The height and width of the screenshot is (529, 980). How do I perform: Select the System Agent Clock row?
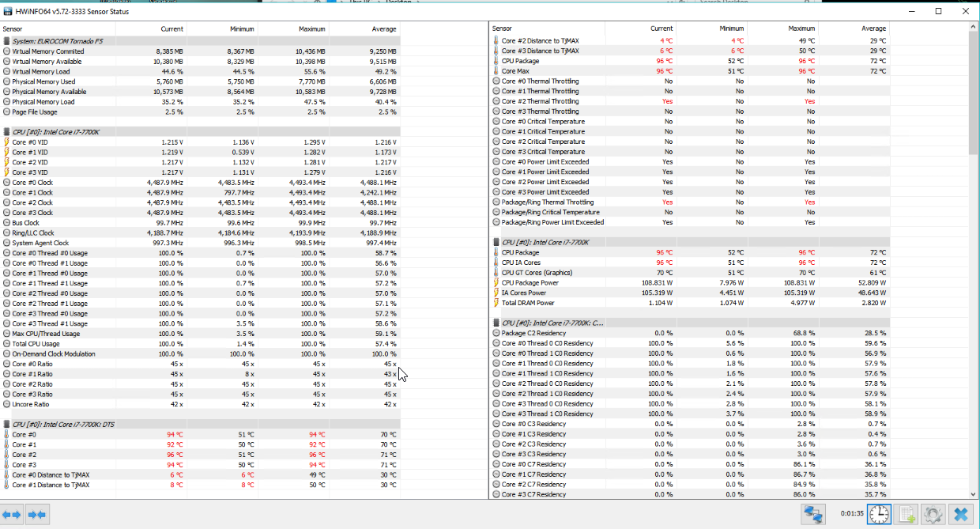pyautogui.click(x=201, y=244)
